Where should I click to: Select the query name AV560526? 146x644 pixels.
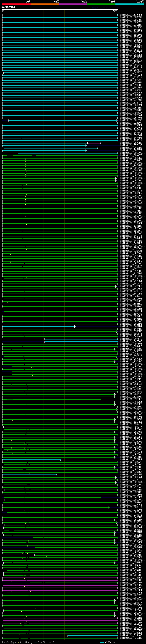(8, 8)
